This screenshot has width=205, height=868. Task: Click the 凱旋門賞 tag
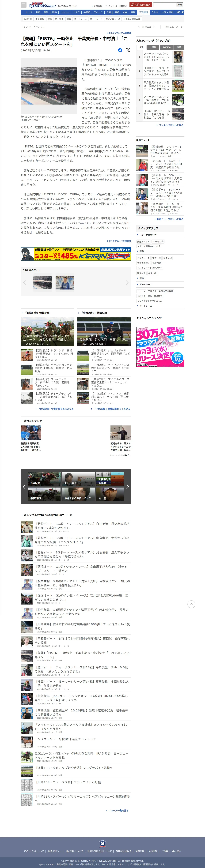[x=156, y=263]
